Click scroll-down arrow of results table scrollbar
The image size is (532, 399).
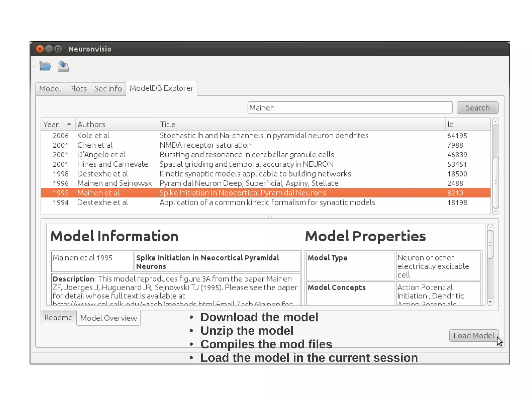[496, 211]
